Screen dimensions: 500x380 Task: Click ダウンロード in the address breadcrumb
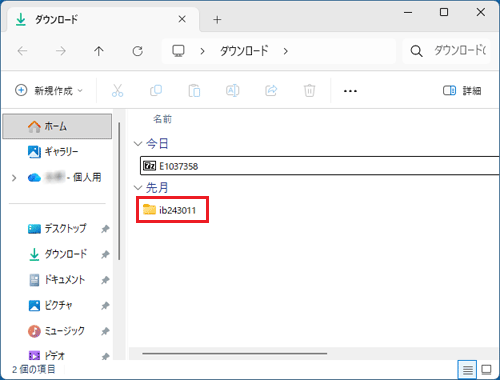(244, 51)
